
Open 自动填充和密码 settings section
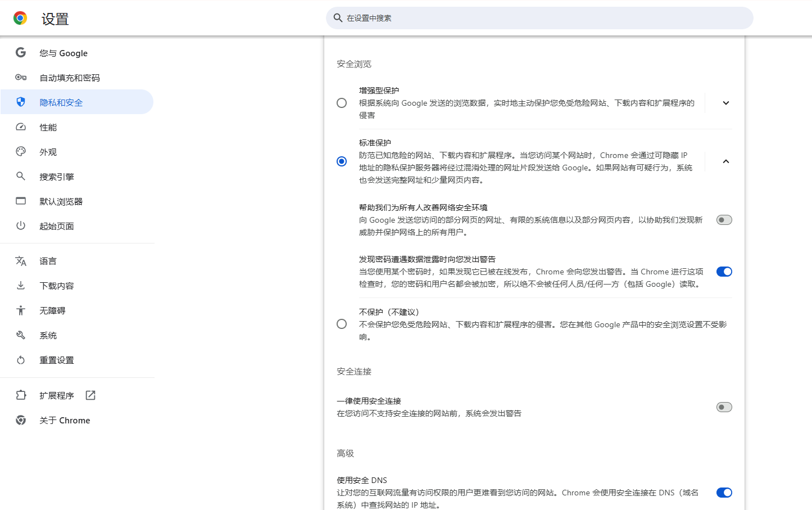(77, 78)
